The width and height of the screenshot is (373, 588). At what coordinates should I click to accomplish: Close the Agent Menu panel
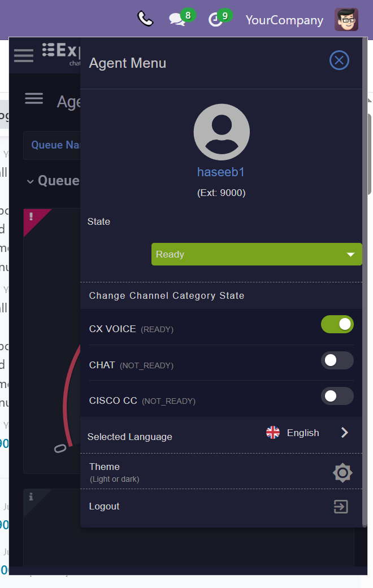pyautogui.click(x=339, y=60)
